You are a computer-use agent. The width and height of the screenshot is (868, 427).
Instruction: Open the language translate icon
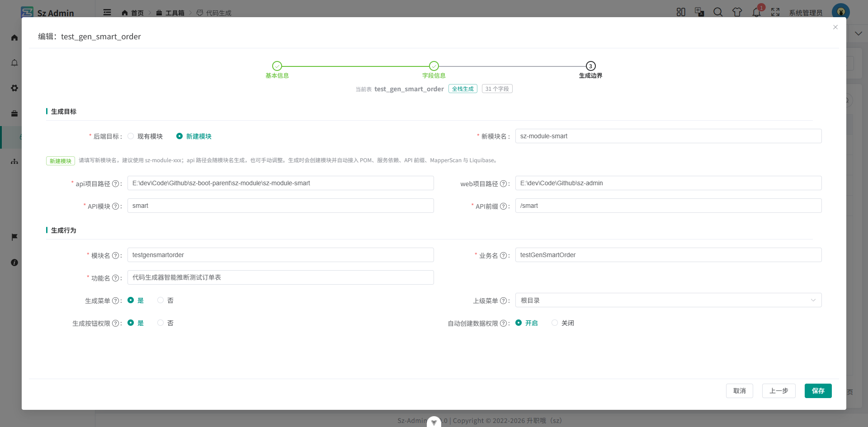(x=699, y=12)
